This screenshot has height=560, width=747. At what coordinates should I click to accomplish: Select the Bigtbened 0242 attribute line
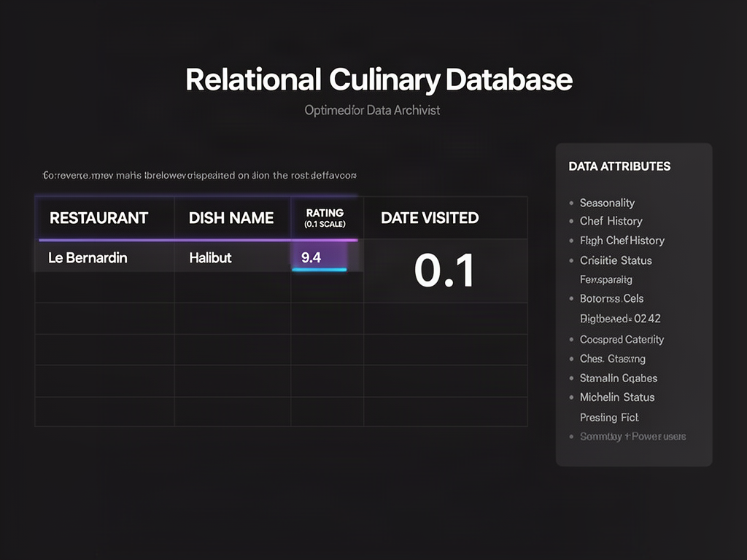[620, 319]
